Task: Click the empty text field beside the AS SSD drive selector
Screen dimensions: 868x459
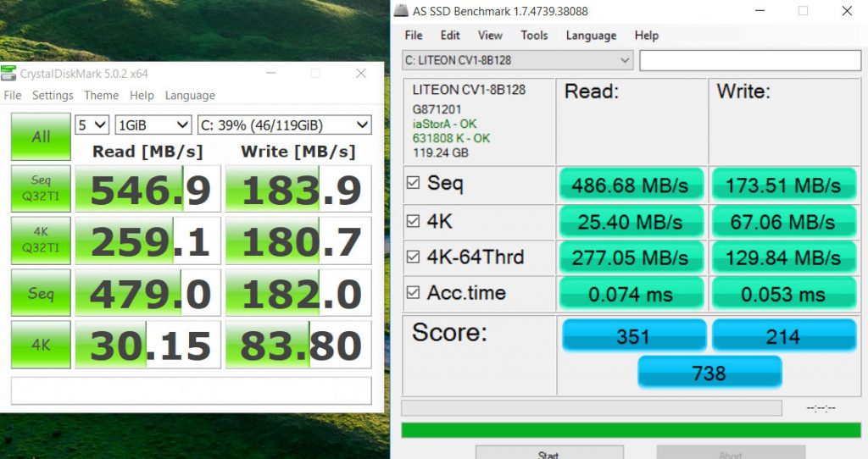Action: pyautogui.click(x=750, y=60)
